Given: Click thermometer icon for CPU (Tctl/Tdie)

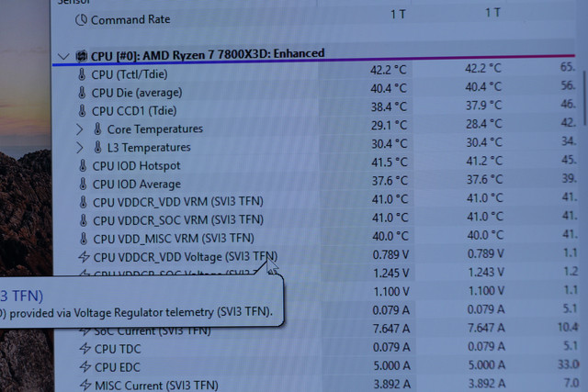Looking at the screenshot, I should point(82,74).
